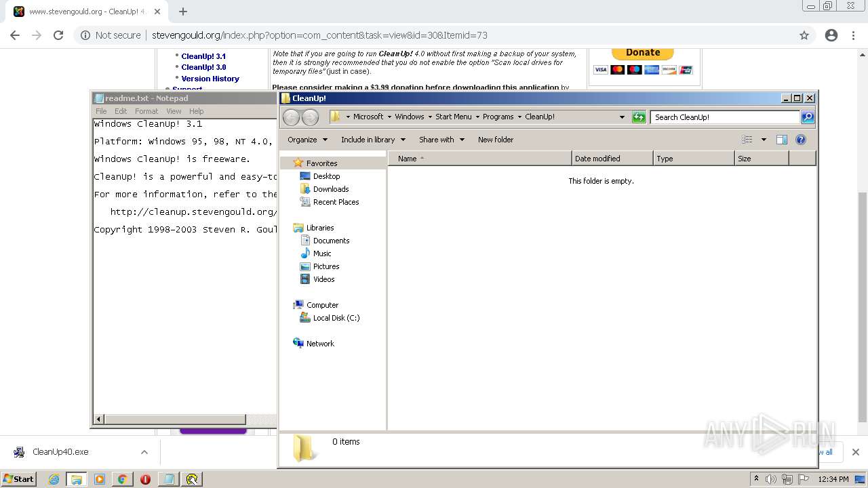Click the Chrome icon in taskbar
The height and width of the screenshot is (488, 868).
click(x=122, y=479)
